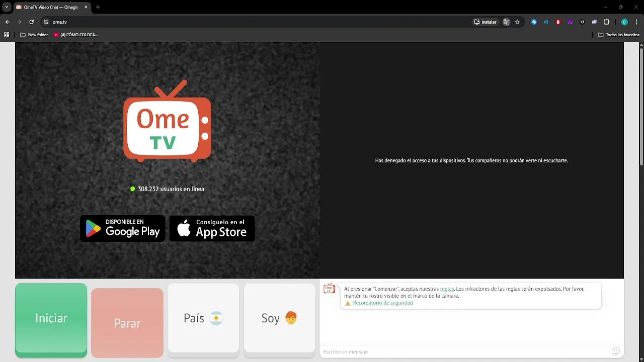Click the green online status dot
The image size is (644, 362).
click(x=133, y=189)
